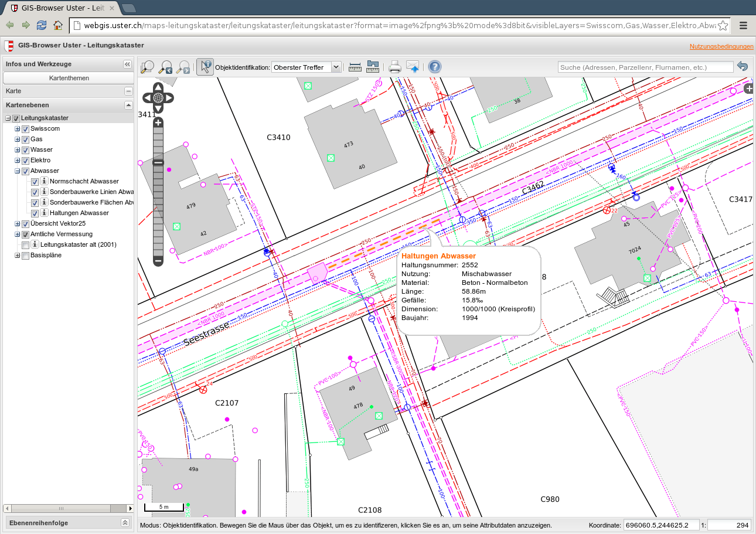Click the send permalink envelope icon
The width and height of the screenshot is (756, 534).
tap(413, 67)
